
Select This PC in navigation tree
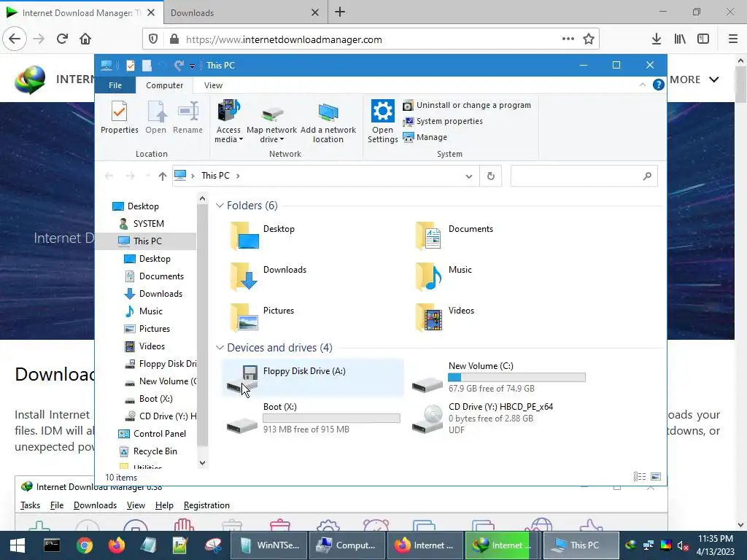tap(147, 241)
